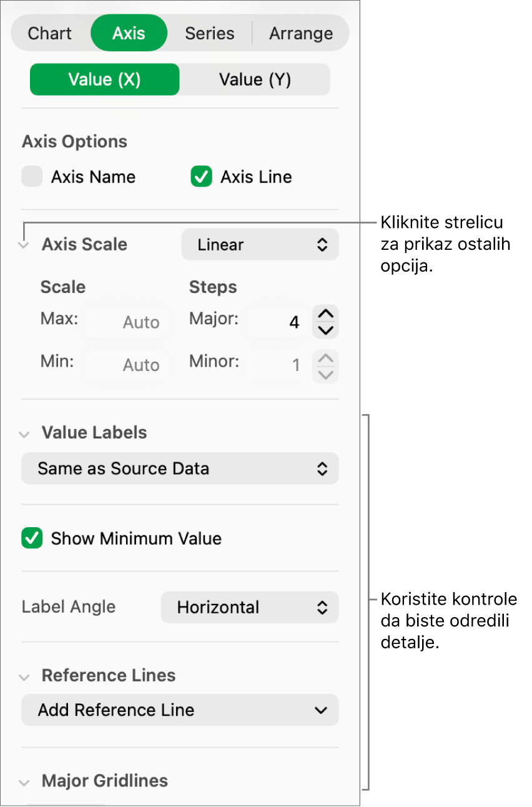Switch to the Series tab
Screen dimensions: 532x807
(x=209, y=34)
